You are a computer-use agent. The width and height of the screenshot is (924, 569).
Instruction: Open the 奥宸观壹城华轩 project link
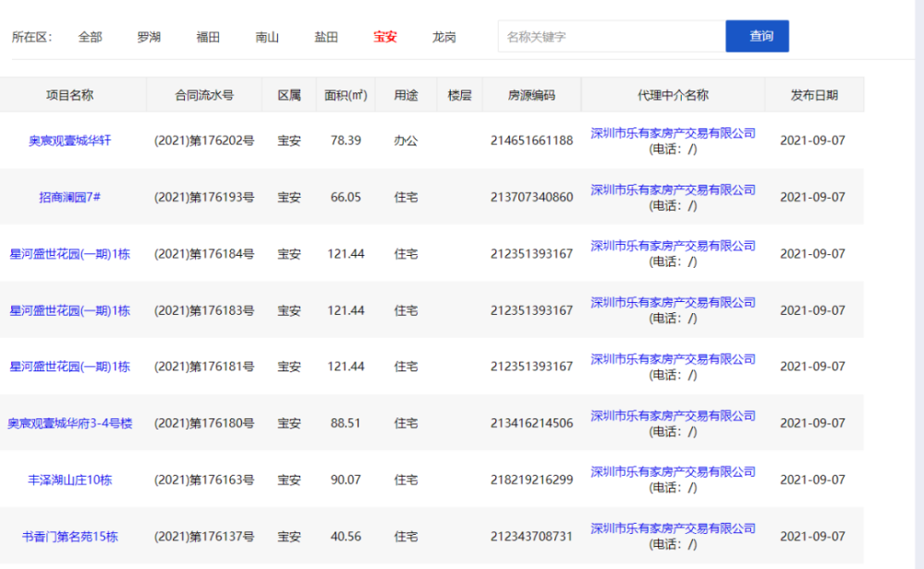coord(69,140)
